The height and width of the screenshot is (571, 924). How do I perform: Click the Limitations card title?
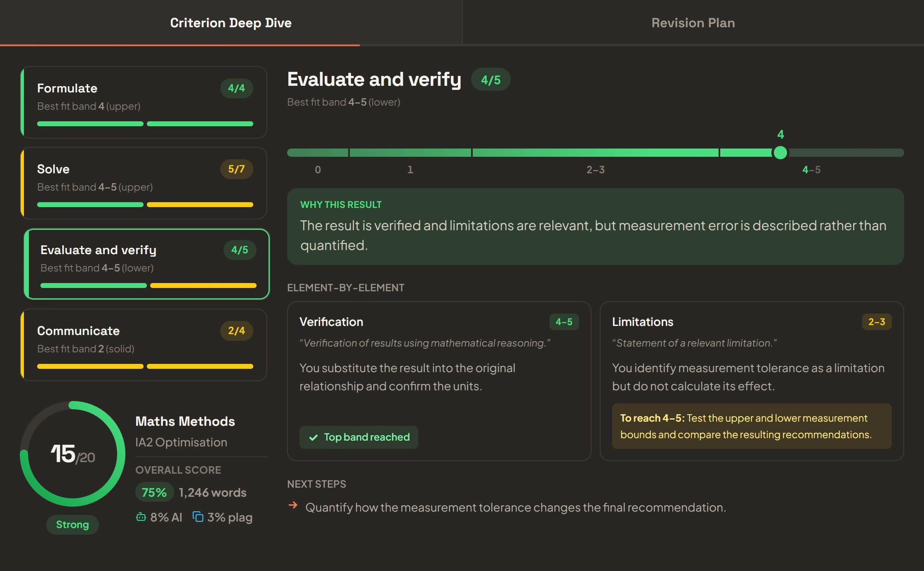click(643, 322)
